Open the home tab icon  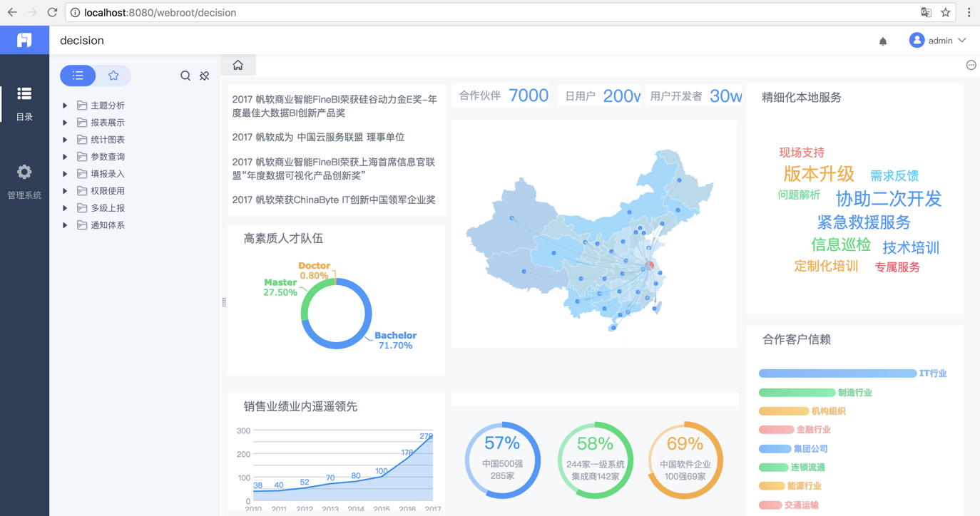(x=238, y=65)
